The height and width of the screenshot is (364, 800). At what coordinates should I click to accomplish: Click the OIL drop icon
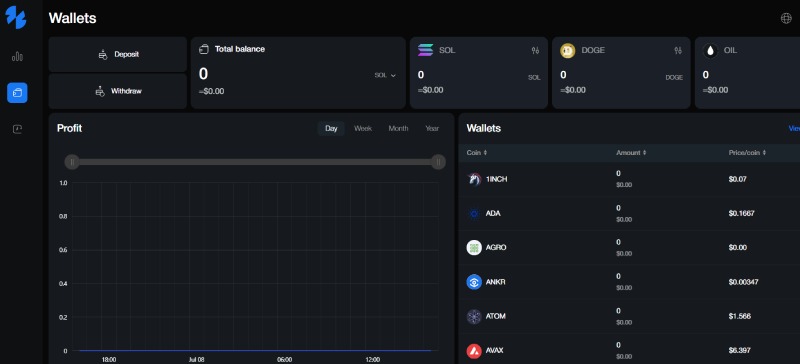(710, 51)
